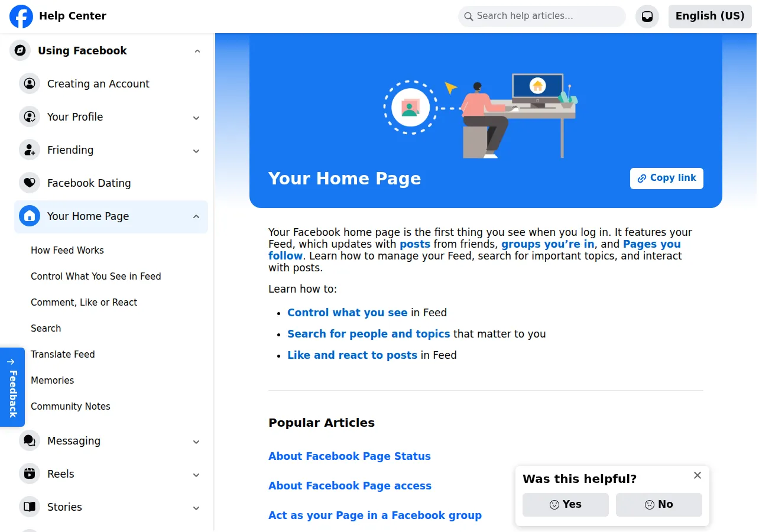Click the Search help articles field
Viewport: 759px width, 532px height.
point(542,17)
